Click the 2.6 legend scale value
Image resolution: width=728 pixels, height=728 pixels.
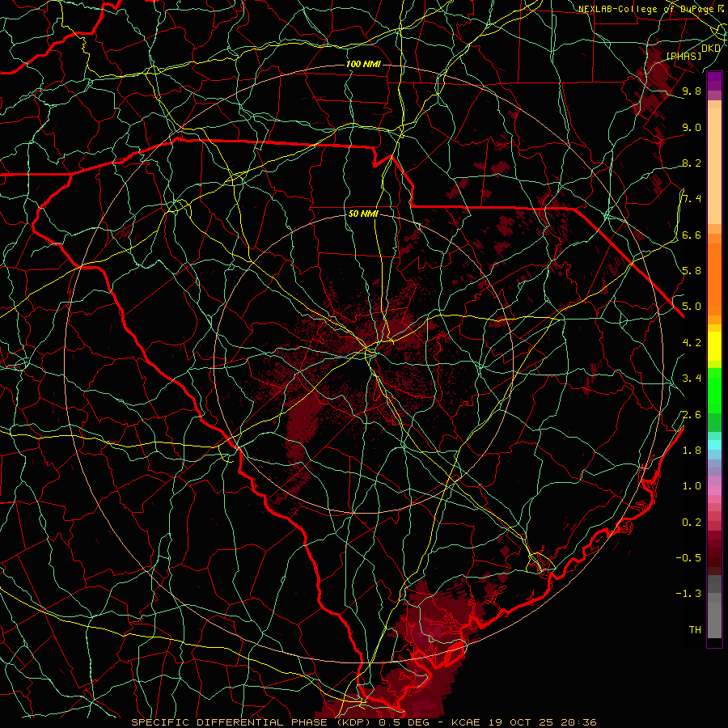692,415
